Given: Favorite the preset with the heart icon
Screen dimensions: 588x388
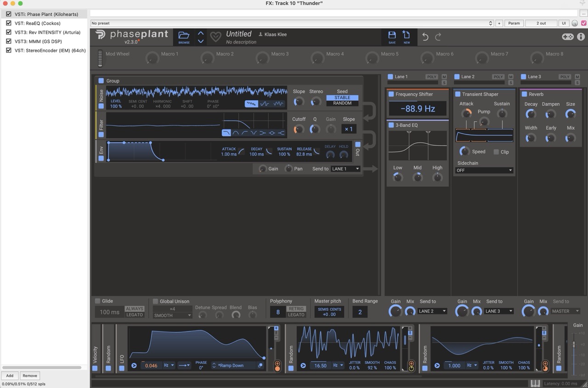Looking at the screenshot, I should click(x=215, y=37).
